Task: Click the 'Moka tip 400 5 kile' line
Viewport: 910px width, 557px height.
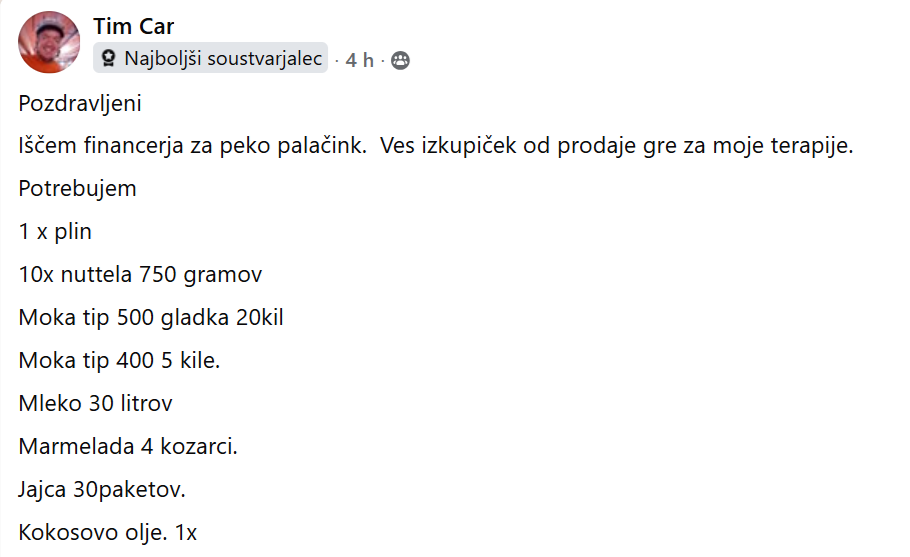Action: point(119,361)
